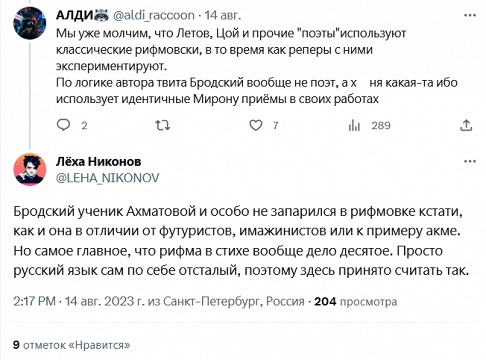
Task: Like ALDI's tweet with the heart icon
Action: 256,125
